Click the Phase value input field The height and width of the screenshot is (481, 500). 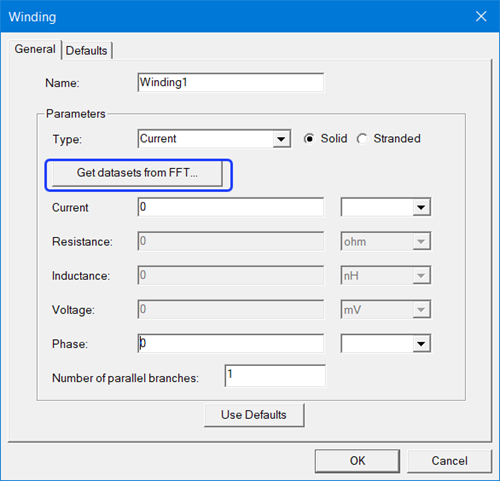[231, 344]
